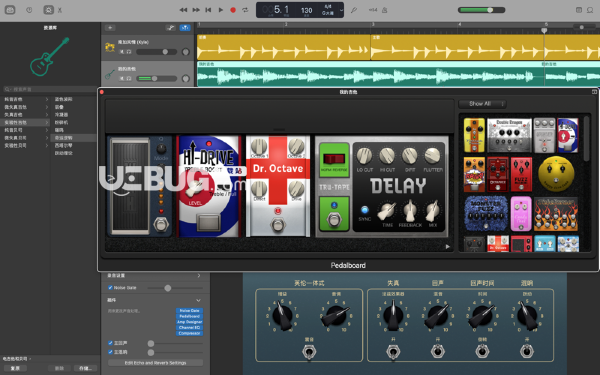Collapse the Plug-ins section chevron

pyautogui.click(x=198, y=300)
